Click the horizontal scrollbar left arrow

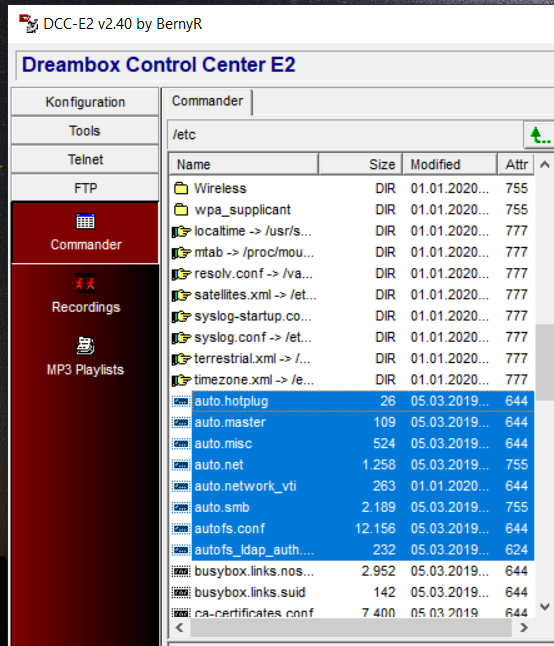point(180,628)
